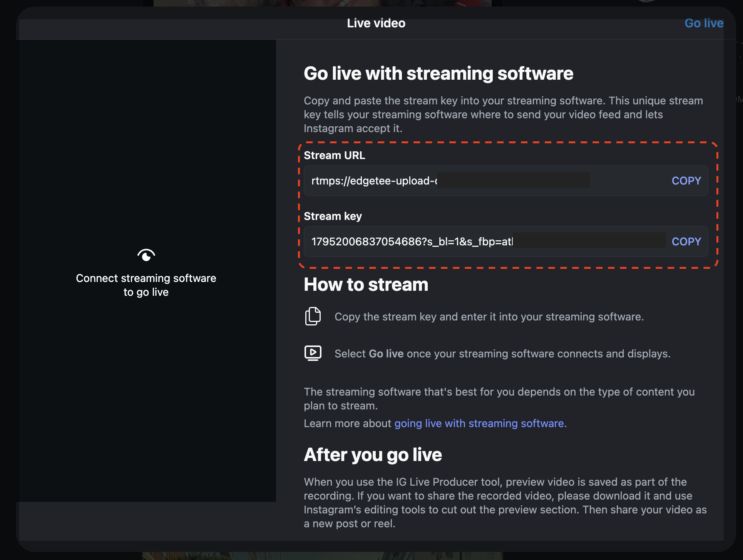Click the After you go live heading
The height and width of the screenshot is (560, 743).
(x=373, y=455)
